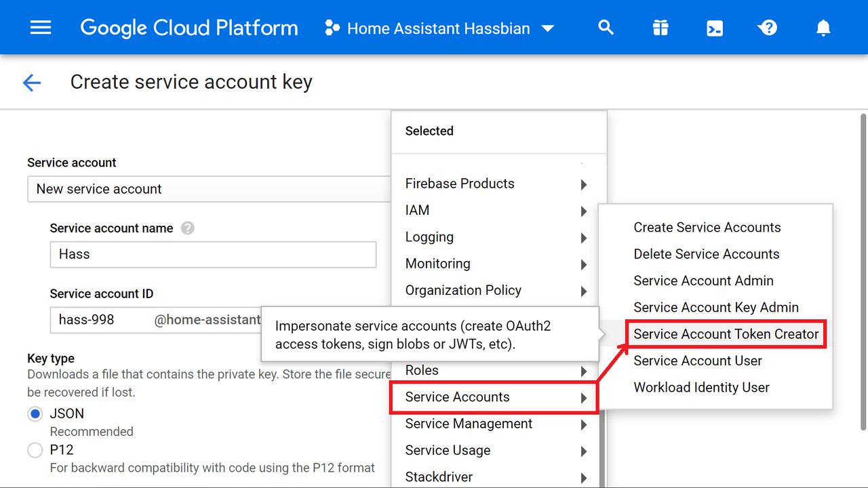Image resolution: width=868 pixels, height=488 pixels.
Task: Expand the Roles submenu arrow
Action: pyautogui.click(x=584, y=371)
